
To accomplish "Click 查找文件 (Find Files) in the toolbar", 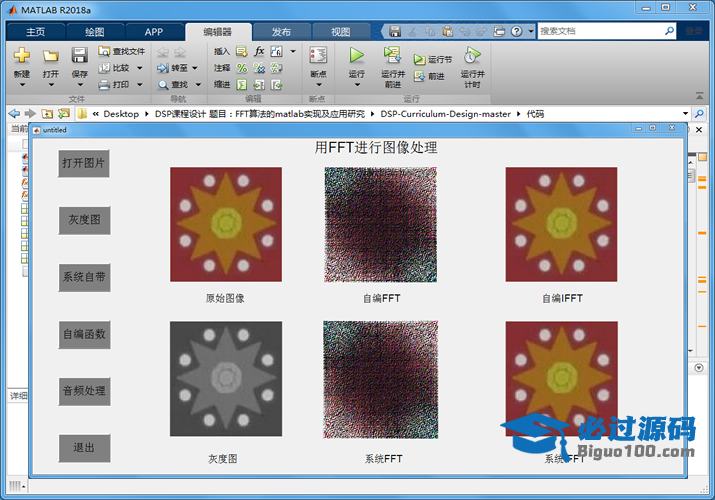I will (121, 52).
